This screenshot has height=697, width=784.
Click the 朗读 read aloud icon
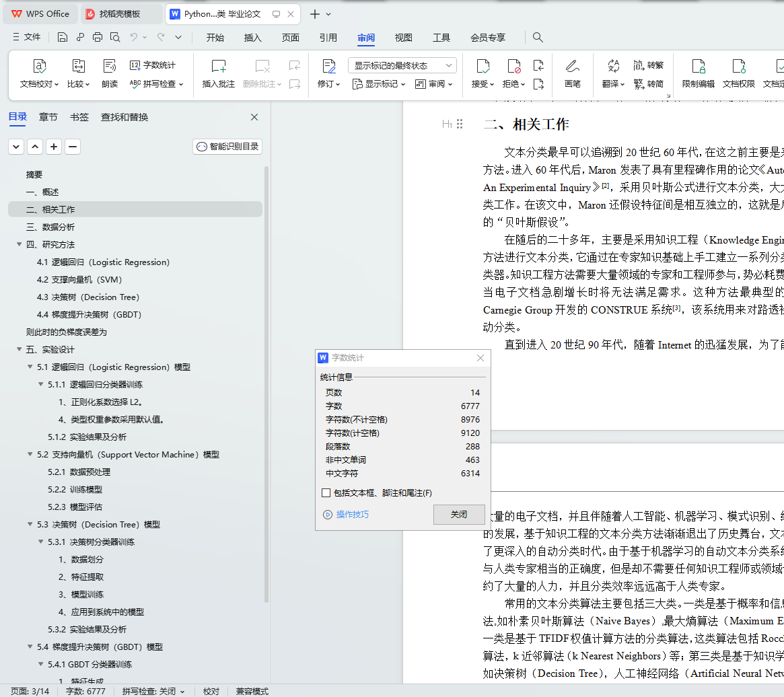pyautogui.click(x=110, y=66)
